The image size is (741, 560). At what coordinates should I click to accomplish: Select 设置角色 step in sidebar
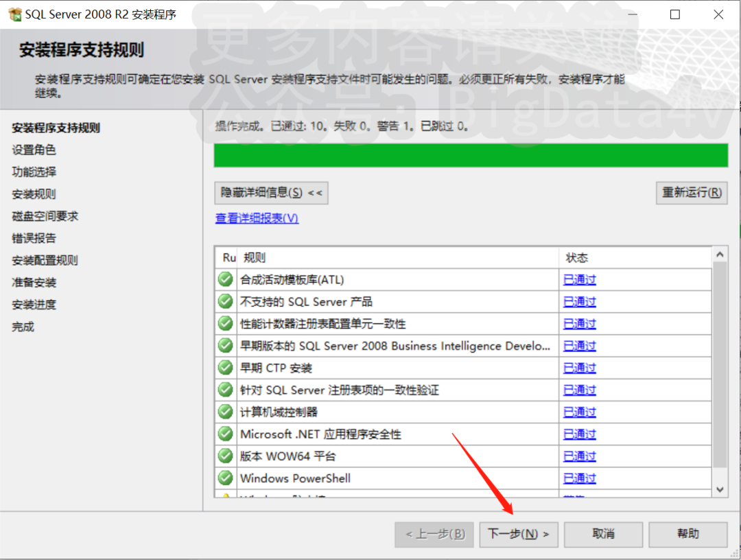(34, 150)
